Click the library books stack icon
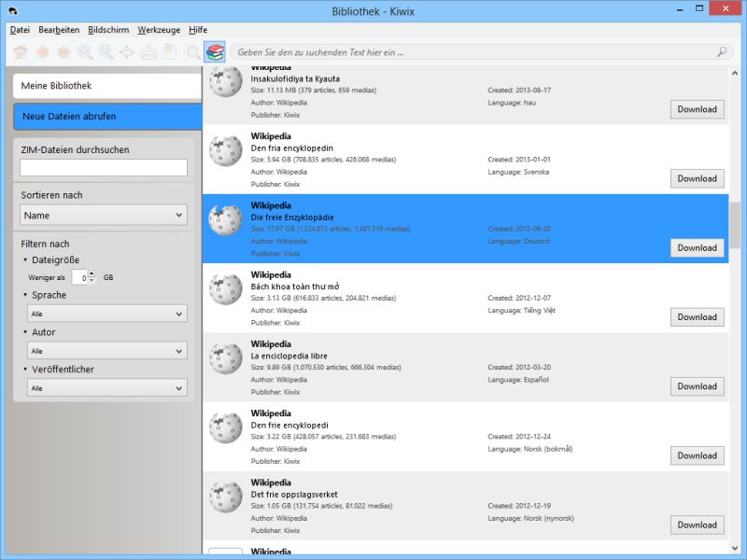The image size is (747, 560). point(215,52)
